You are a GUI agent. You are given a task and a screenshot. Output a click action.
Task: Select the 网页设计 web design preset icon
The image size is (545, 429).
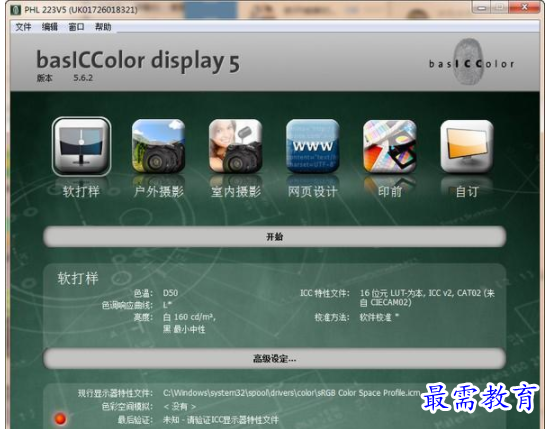[x=312, y=146]
